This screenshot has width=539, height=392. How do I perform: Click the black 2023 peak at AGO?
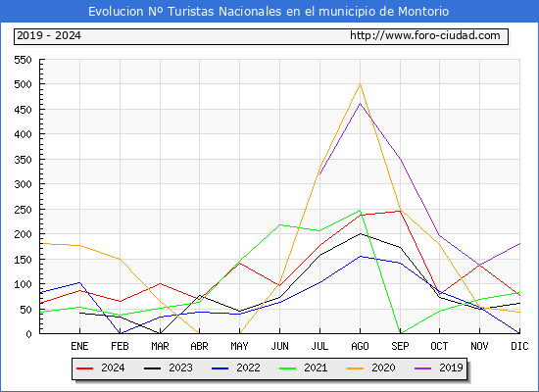(360, 234)
